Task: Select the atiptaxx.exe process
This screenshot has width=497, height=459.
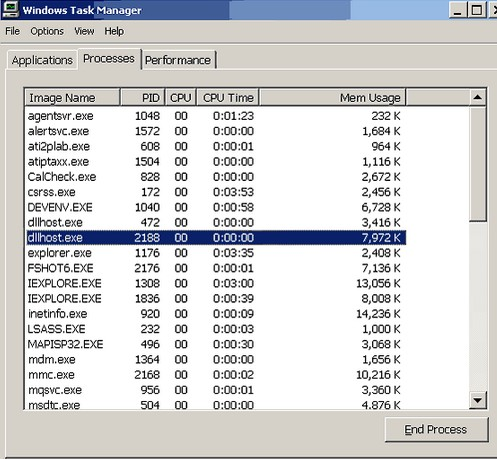Action: click(216, 162)
